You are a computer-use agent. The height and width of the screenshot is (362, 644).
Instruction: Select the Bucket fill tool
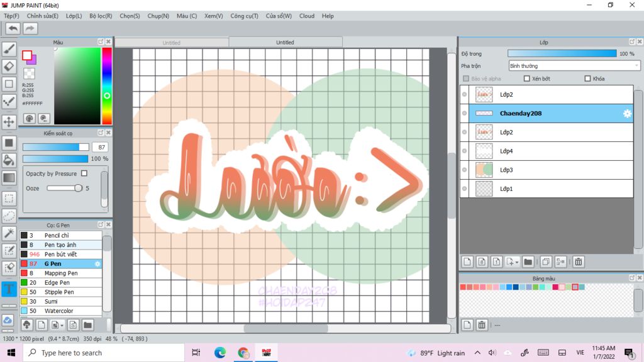(x=9, y=160)
